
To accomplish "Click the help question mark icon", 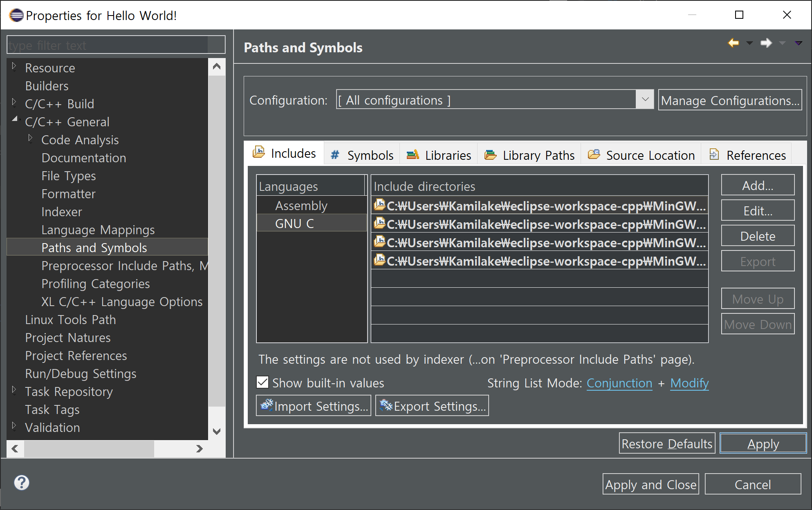I will (x=22, y=483).
